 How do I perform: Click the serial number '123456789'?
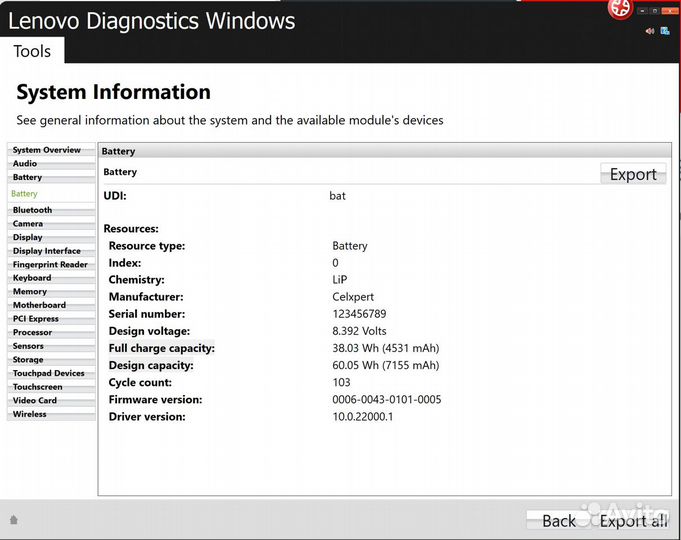click(x=359, y=314)
